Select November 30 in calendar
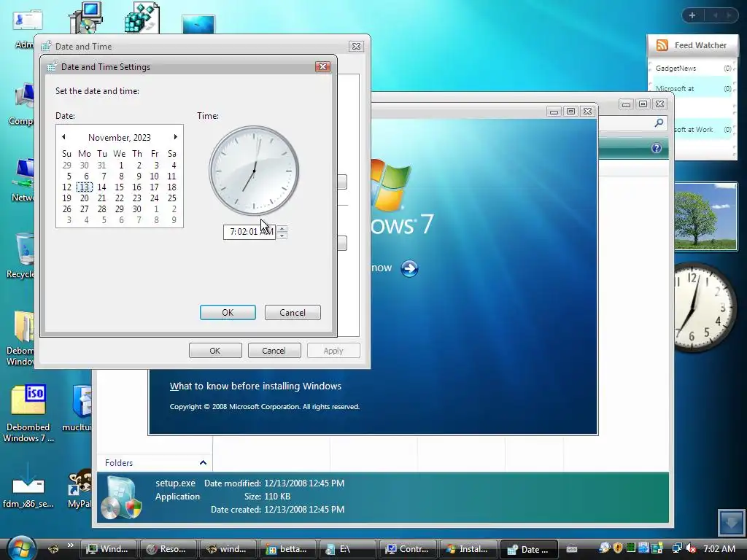Screen dimensions: 747x560 click(x=136, y=209)
